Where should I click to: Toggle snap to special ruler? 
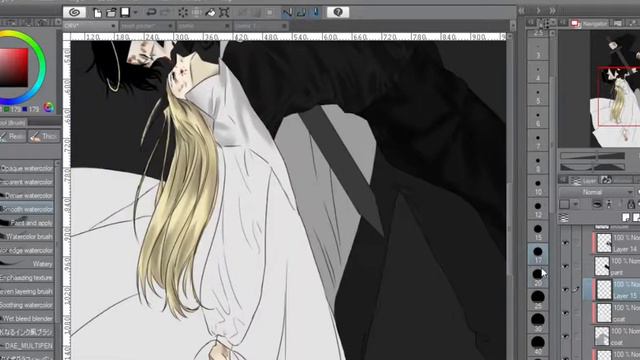(301, 13)
